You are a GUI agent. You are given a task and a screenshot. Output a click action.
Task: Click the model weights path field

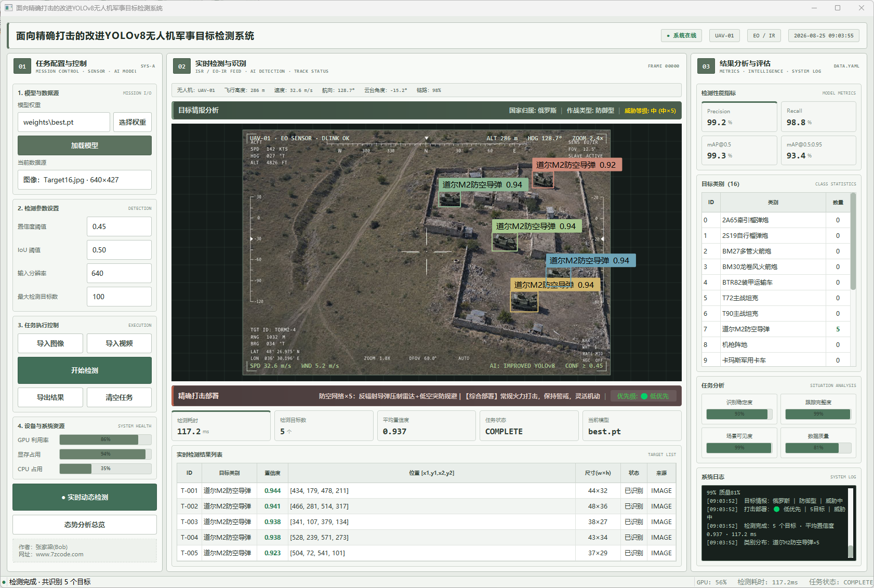[64, 122]
